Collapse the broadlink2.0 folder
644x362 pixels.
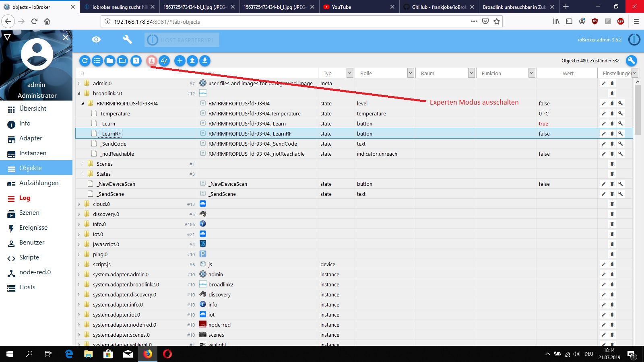point(79,94)
